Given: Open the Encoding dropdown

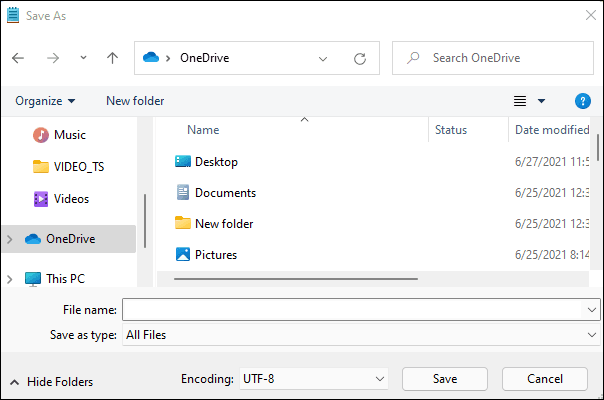Looking at the screenshot, I should (313, 379).
